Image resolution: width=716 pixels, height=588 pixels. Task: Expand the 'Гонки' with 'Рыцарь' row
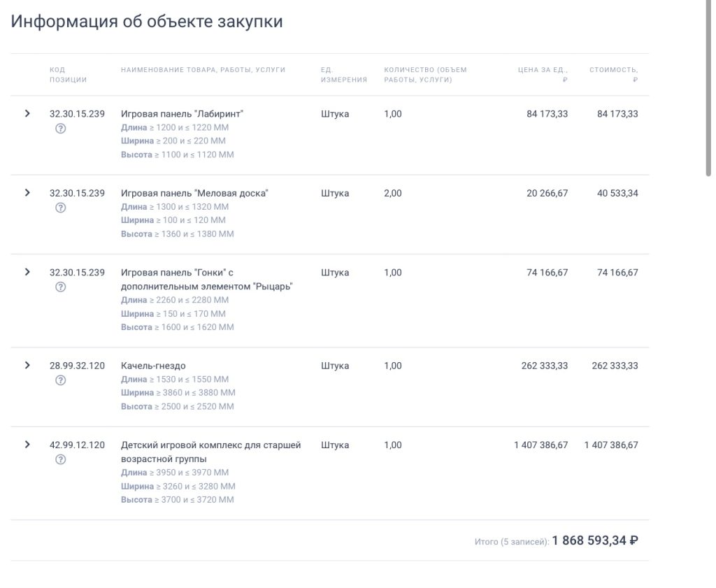27,272
